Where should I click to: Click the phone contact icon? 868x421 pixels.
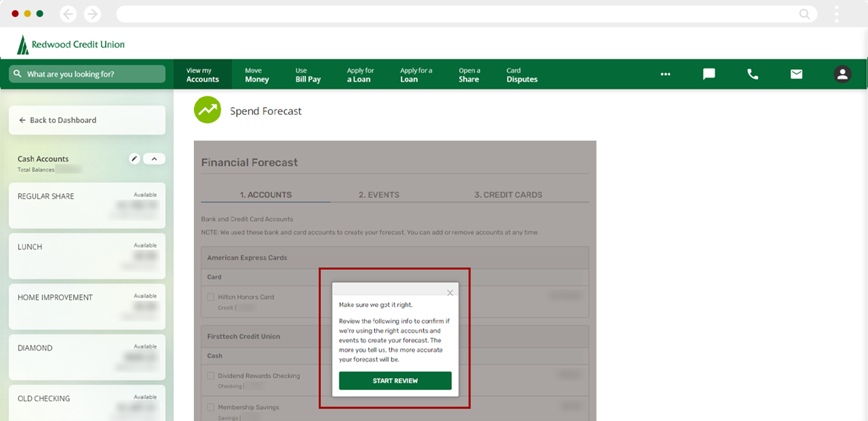coord(753,74)
